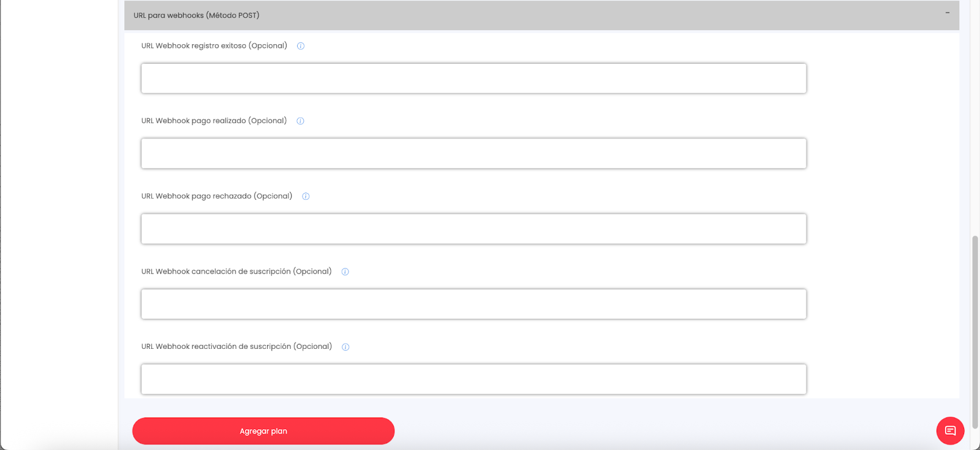Viewport: 980px width, 450px height.
Task: Click 'URL Webhook cancelación de suscripción' label
Action: (236, 272)
